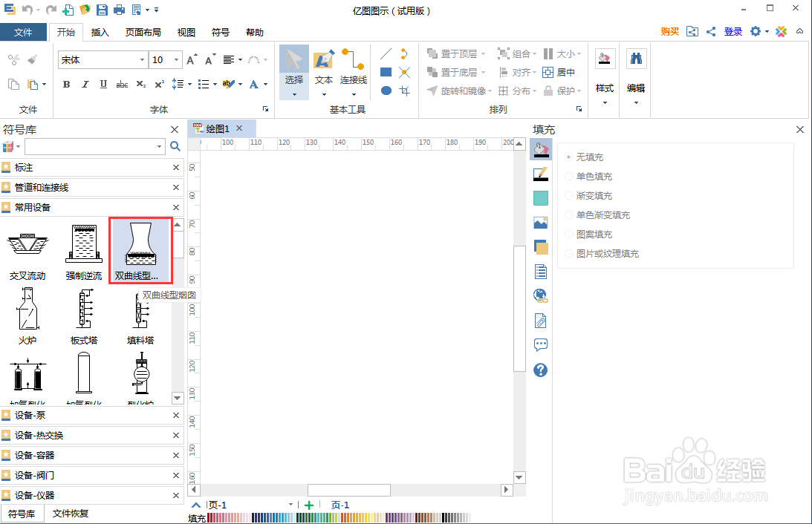Add a new page with plus button
The width and height of the screenshot is (812, 524).
[309, 505]
